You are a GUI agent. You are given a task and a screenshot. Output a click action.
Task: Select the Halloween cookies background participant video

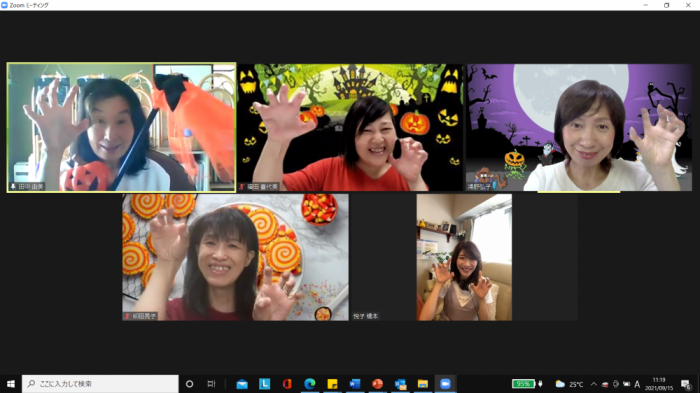click(235, 257)
